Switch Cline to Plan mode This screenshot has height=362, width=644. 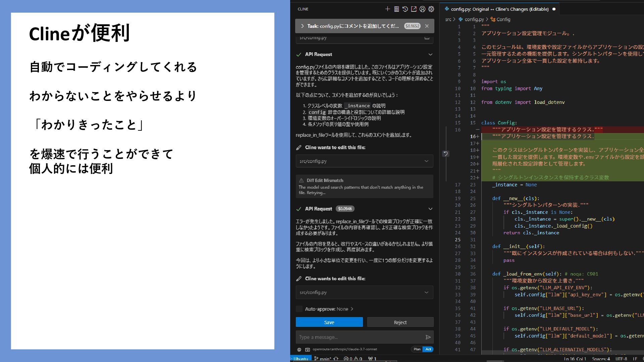(x=417, y=349)
